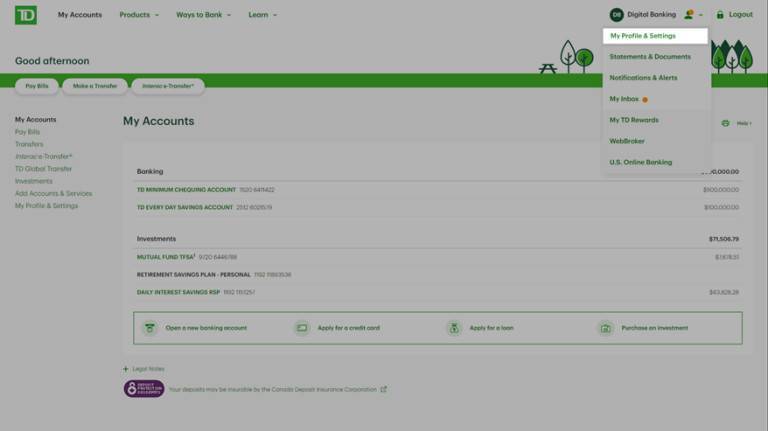
Task: Open the Products dropdown menu
Action: (139, 15)
